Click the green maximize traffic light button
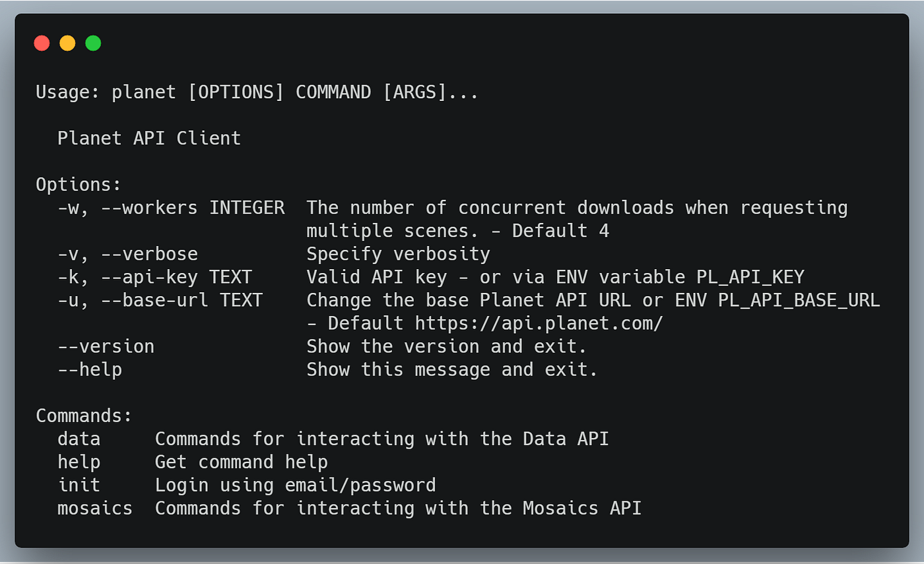Screen dimensions: 924x564 tap(93, 42)
